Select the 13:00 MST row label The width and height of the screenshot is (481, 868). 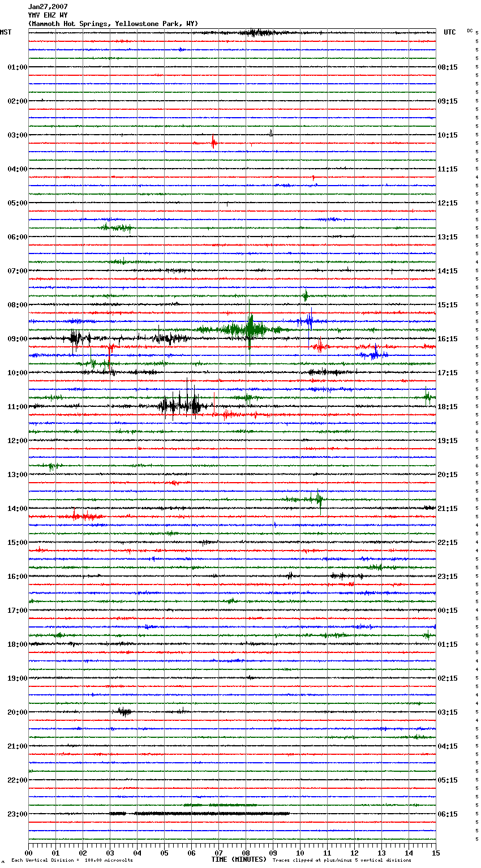click(x=18, y=475)
